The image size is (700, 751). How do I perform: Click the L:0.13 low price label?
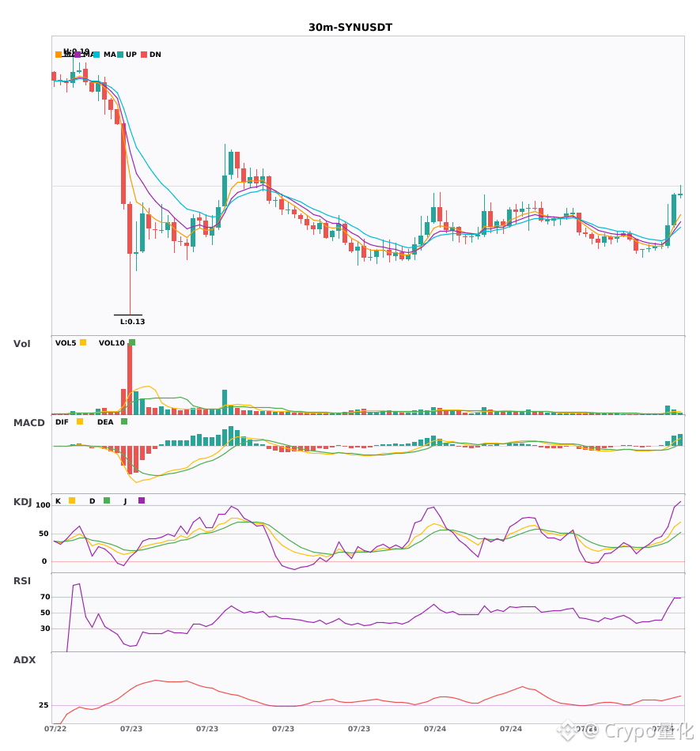(132, 322)
